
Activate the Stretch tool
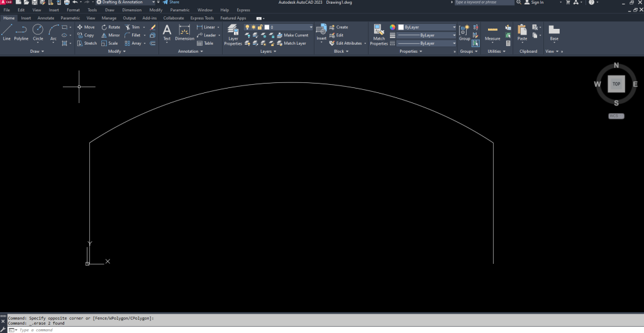[x=87, y=43]
